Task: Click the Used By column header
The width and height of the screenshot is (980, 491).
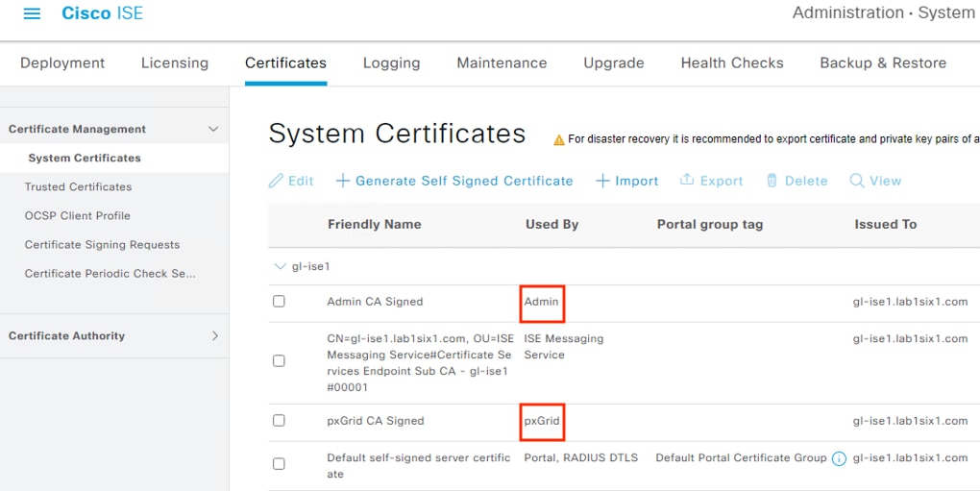Action: pyautogui.click(x=551, y=224)
